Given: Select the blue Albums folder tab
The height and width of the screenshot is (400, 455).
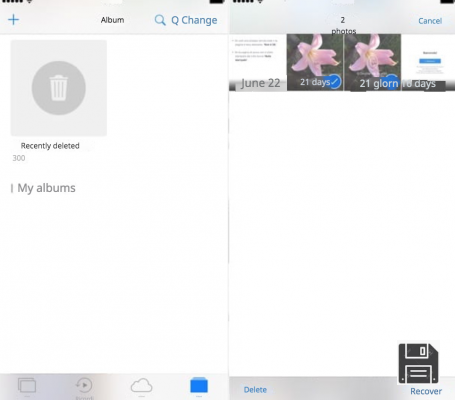Looking at the screenshot, I should 199,385.
